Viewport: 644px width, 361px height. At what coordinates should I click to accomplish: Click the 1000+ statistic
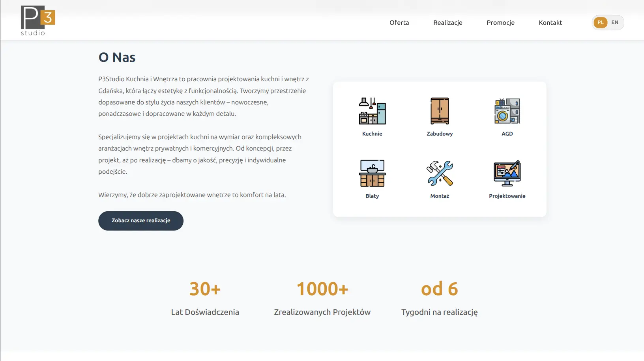tap(322, 289)
